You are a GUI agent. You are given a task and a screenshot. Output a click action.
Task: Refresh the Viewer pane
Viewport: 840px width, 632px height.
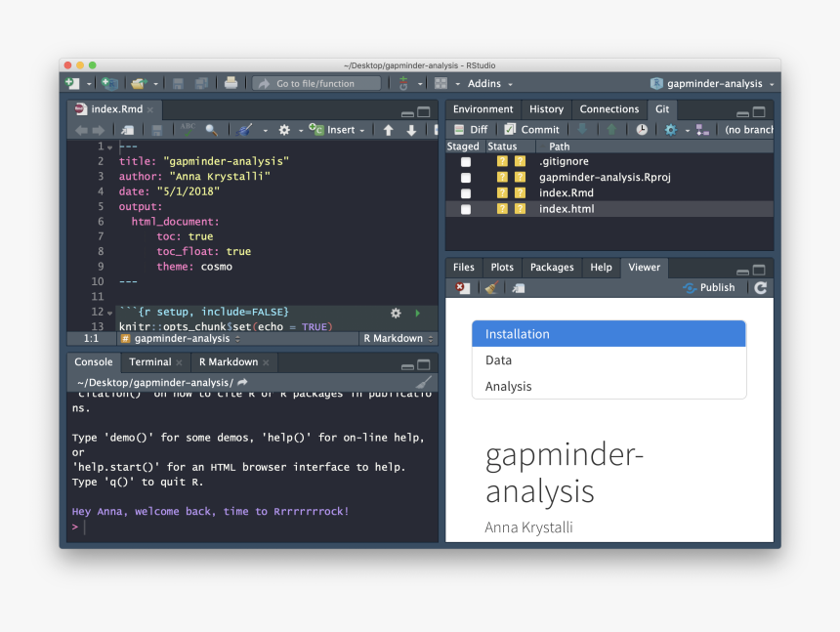click(x=761, y=287)
